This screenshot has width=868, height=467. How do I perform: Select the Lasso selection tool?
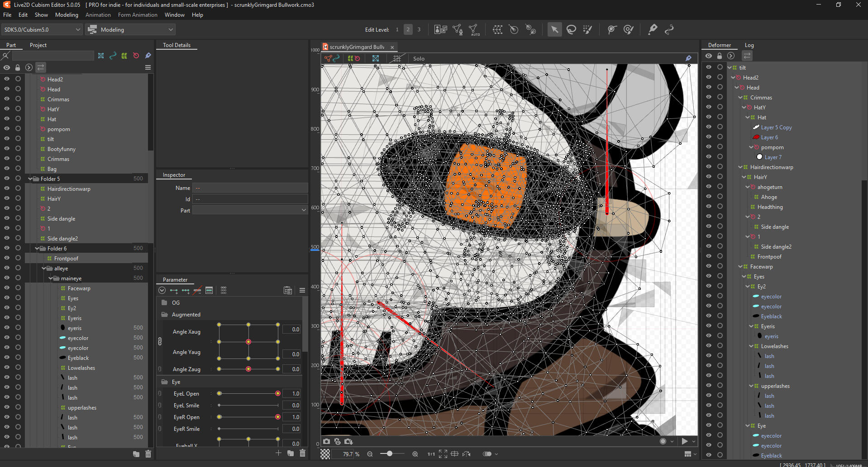tap(571, 30)
